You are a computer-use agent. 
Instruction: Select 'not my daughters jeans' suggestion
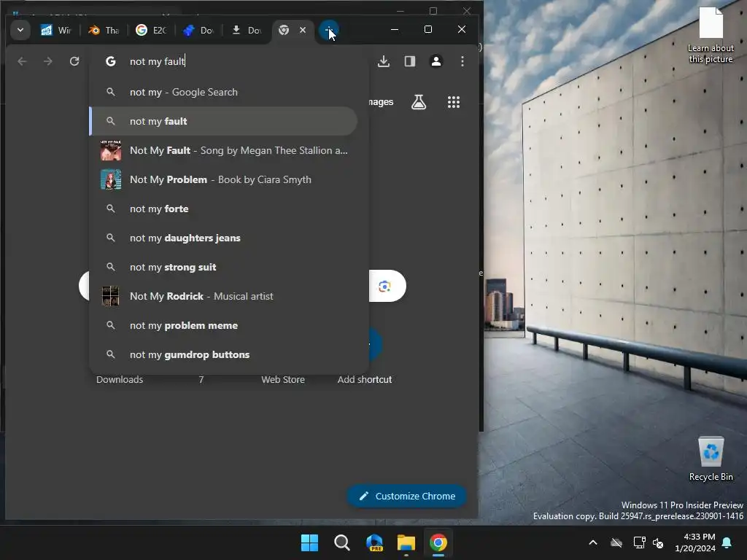point(223,238)
